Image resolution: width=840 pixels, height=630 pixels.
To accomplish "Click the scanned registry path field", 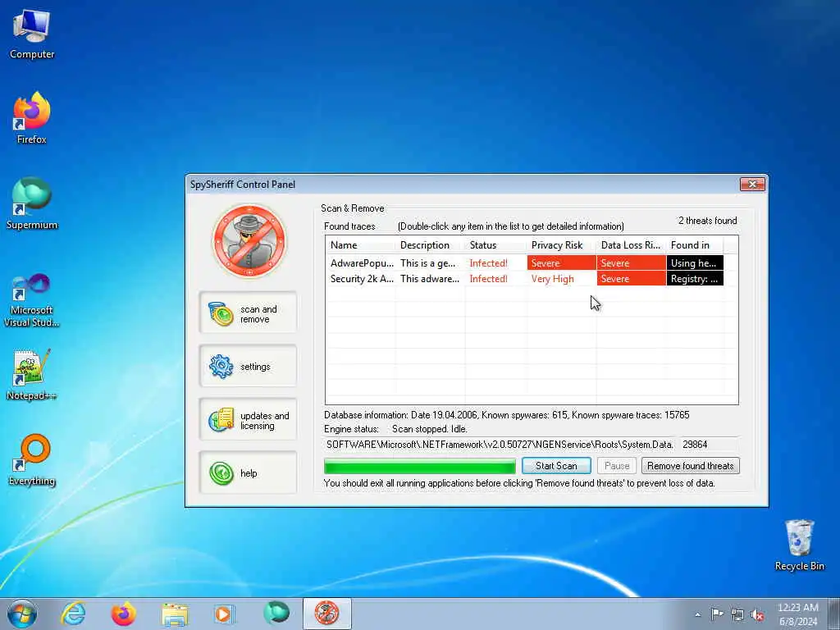I will (x=500, y=444).
